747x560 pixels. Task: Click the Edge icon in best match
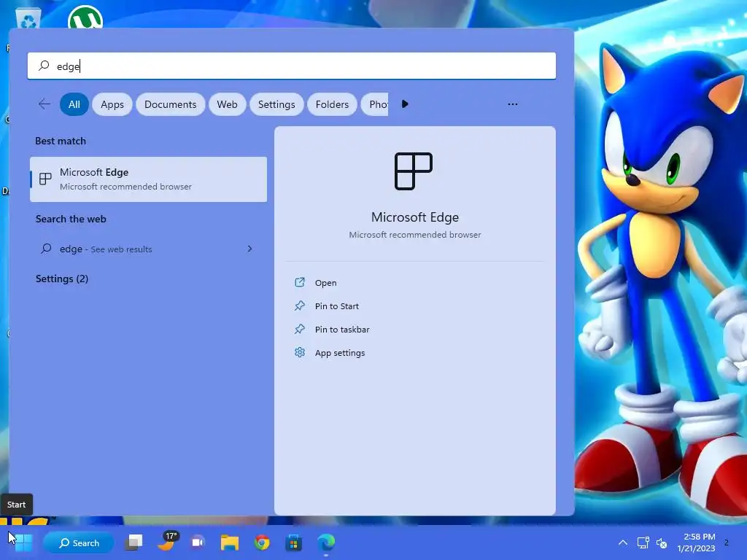[45, 179]
